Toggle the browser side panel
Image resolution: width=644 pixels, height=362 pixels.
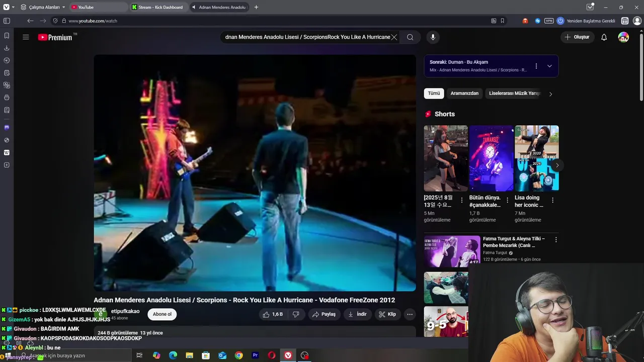coord(7,21)
